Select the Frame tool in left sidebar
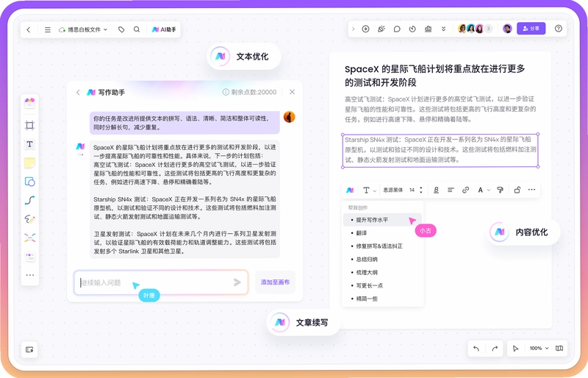The width and height of the screenshot is (588, 378). click(x=29, y=125)
